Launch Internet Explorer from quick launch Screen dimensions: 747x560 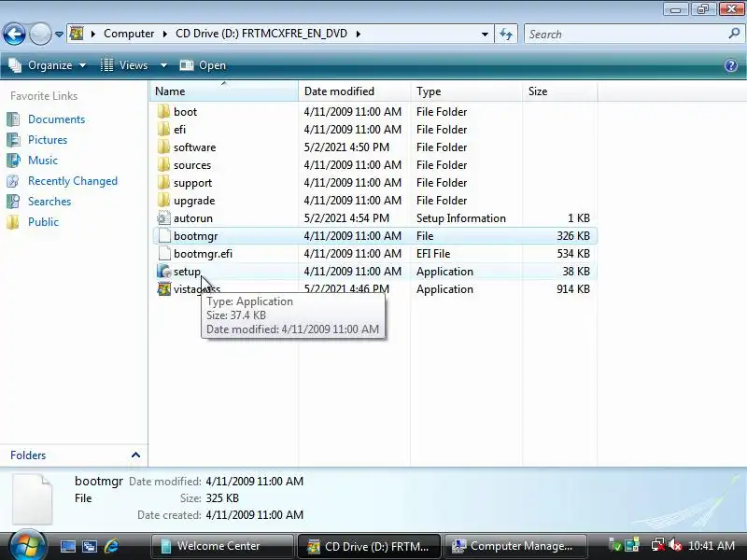click(x=111, y=546)
